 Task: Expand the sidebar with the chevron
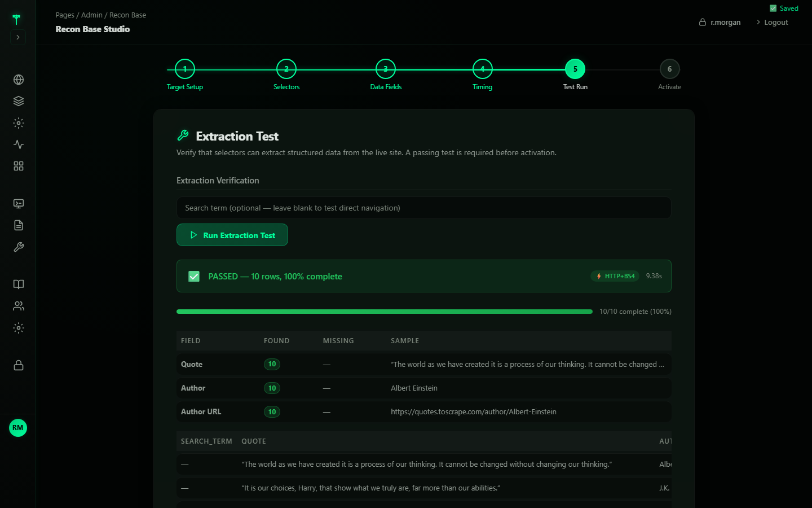pyautogui.click(x=18, y=37)
